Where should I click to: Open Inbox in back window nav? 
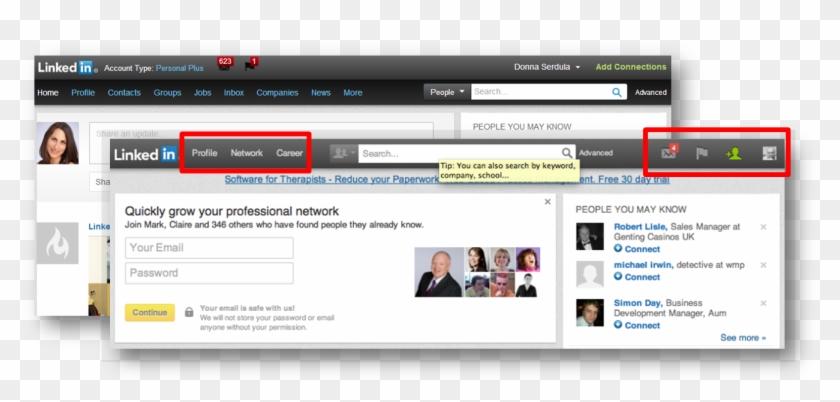[x=234, y=93]
